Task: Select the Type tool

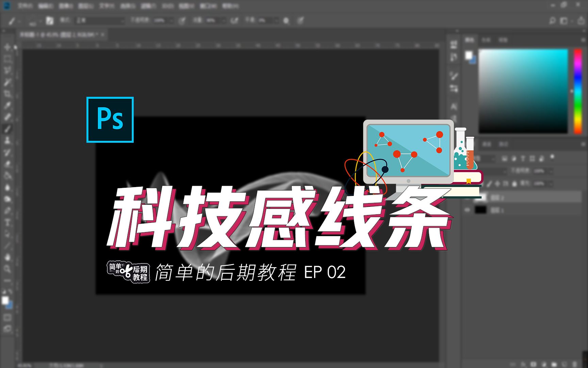Action: click(x=7, y=223)
